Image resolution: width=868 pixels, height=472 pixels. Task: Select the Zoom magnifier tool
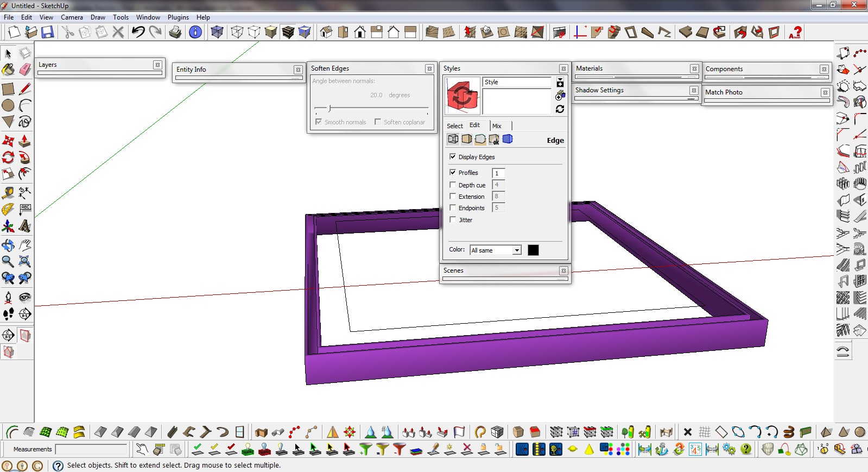8,261
